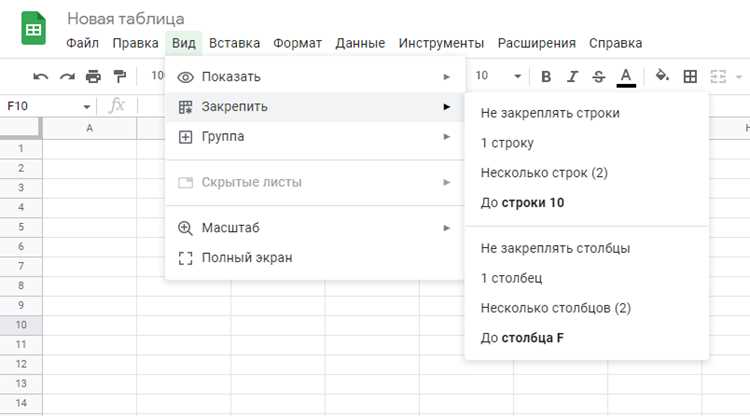Screen dimensions: 750x416
Task: Open the Инструменты menu
Action: [441, 43]
